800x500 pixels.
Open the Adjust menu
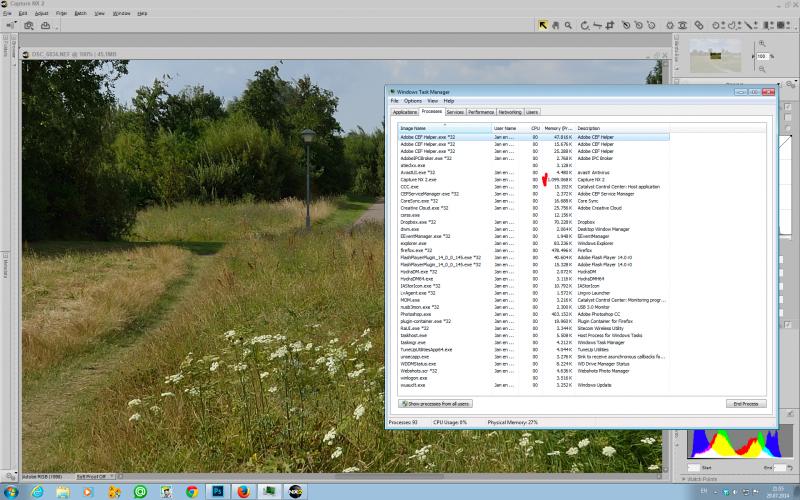[41, 13]
